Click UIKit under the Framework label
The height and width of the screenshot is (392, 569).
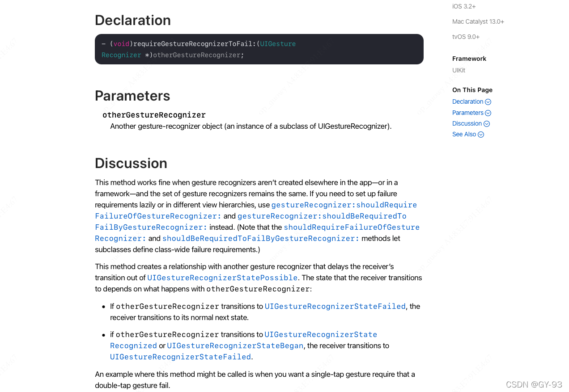pos(459,71)
